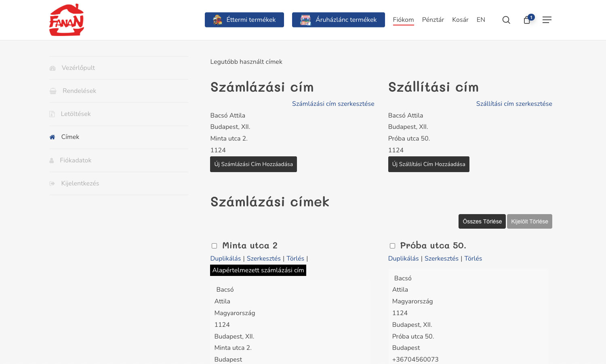Open Fiókom in the top menu
The height and width of the screenshot is (364, 606).
click(x=403, y=20)
